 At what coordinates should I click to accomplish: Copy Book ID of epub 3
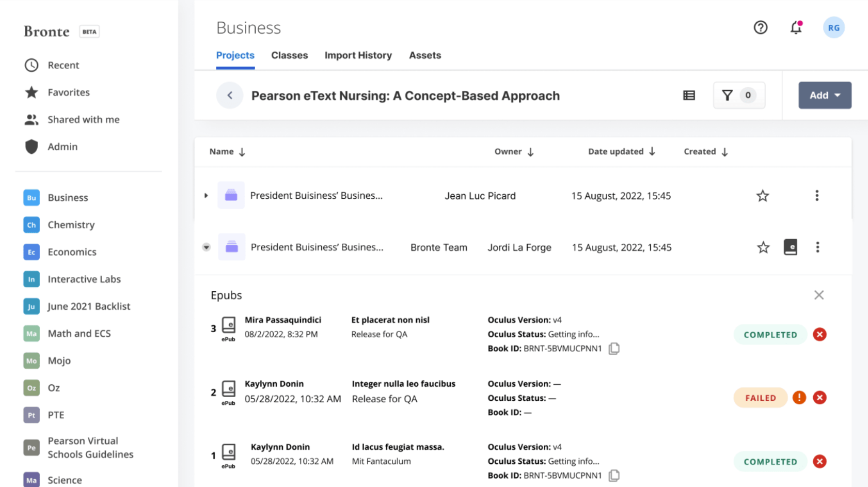click(614, 349)
